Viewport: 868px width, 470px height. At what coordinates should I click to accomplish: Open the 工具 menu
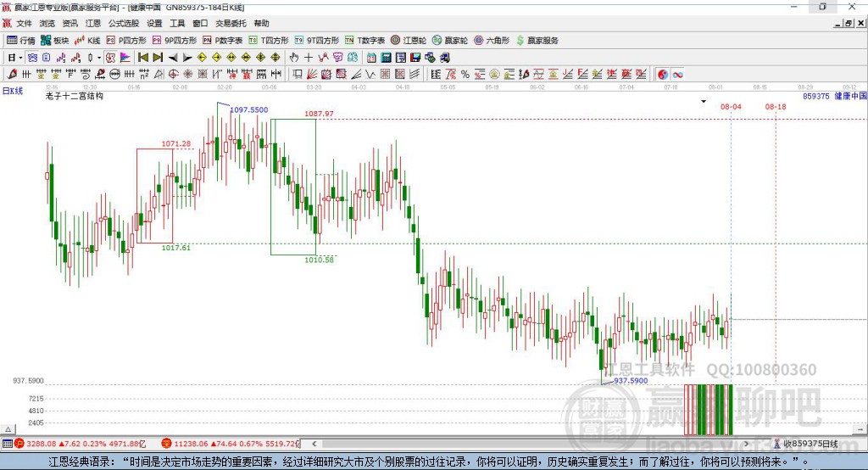click(x=177, y=23)
